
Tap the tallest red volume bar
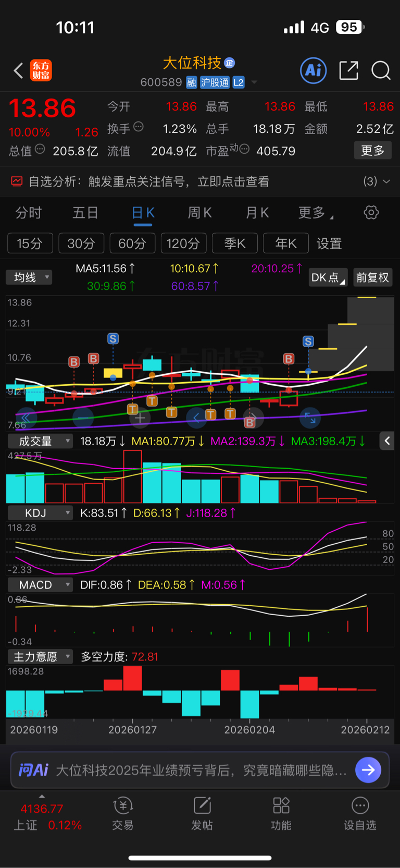132,476
